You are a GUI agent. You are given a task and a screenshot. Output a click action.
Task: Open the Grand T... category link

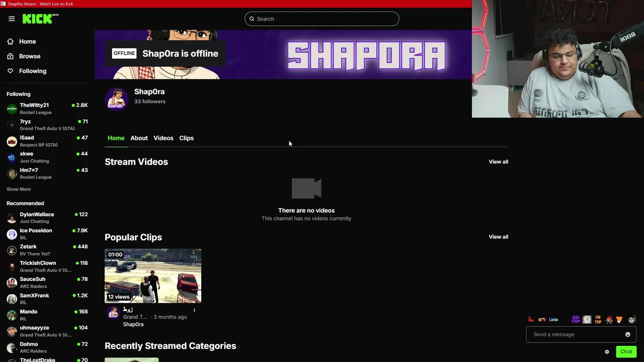pos(135,317)
